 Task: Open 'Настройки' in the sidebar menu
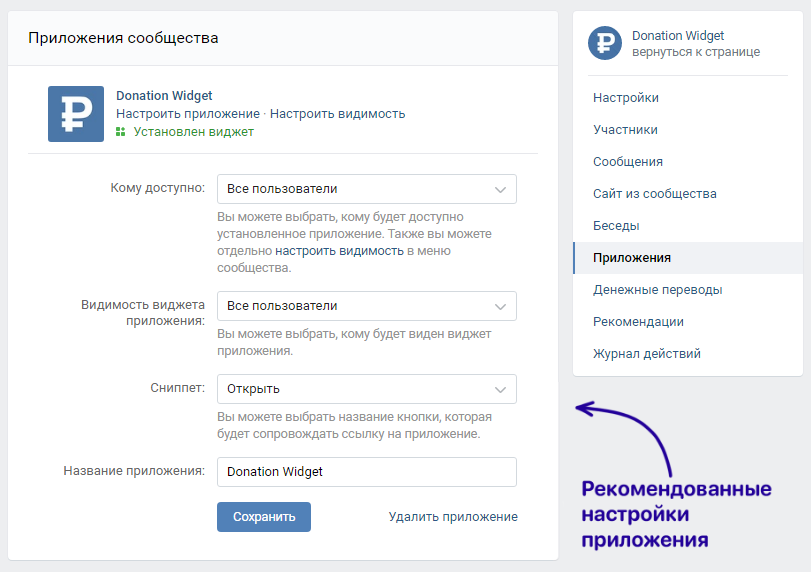click(626, 98)
